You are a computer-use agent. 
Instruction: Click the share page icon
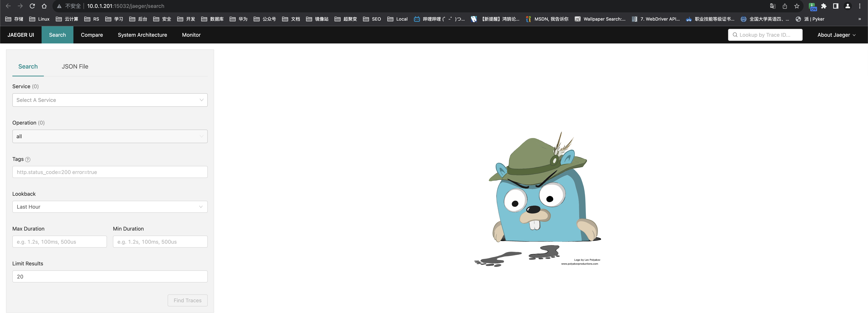pos(785,6)
